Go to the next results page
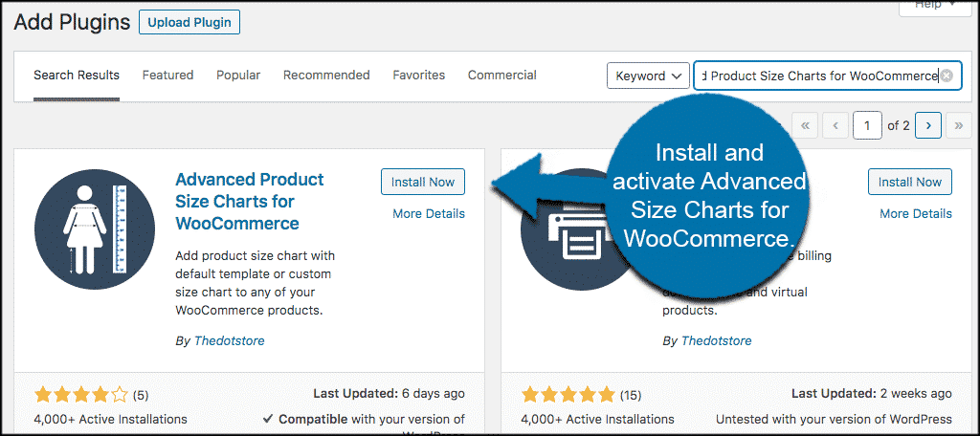980x436 pixels. (928, 125)
